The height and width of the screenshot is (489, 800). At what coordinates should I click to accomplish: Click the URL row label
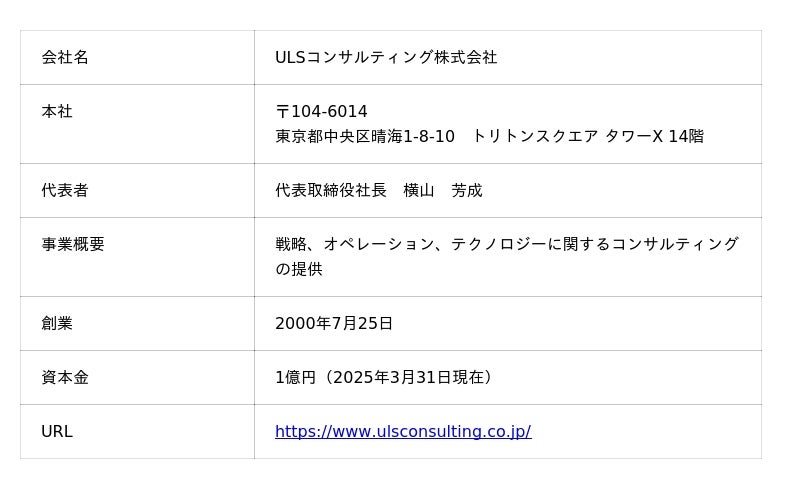click(x=57, y=432)
